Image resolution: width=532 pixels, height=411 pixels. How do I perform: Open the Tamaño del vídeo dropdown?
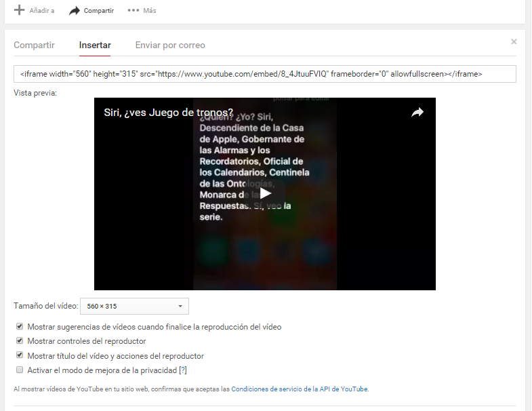(x=134, y=306)
